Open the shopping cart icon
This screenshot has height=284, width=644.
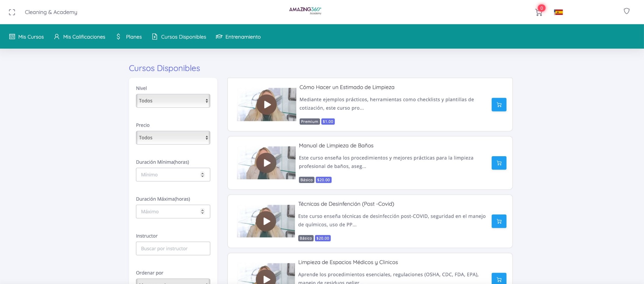click(539, 12)
